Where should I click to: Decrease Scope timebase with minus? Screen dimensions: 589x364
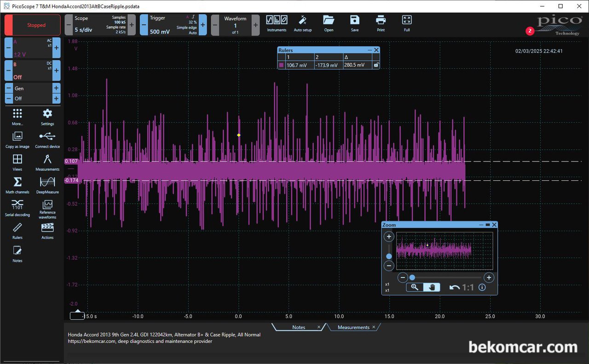tap(68, 25)
